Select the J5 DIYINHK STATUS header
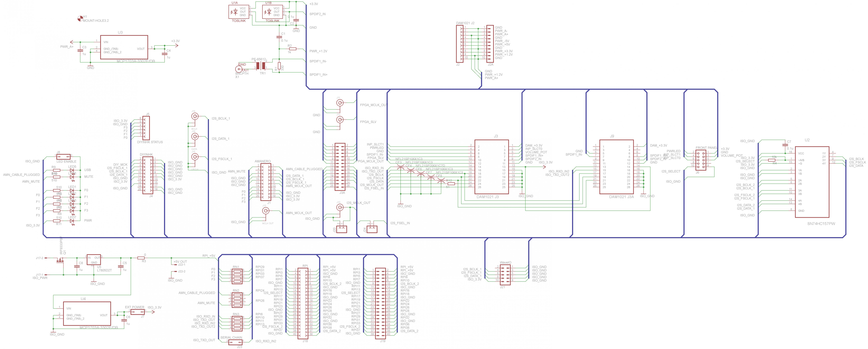 146,128
